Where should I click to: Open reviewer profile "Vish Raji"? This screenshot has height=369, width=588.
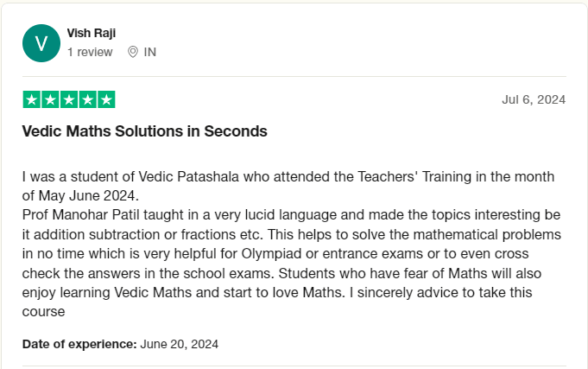(92, 33)
